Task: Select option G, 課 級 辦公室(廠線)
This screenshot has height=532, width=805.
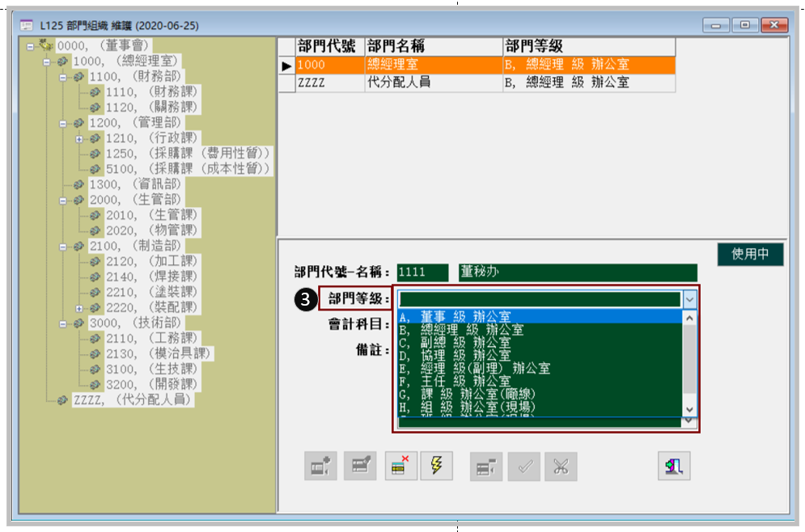Action: (540, 394)
